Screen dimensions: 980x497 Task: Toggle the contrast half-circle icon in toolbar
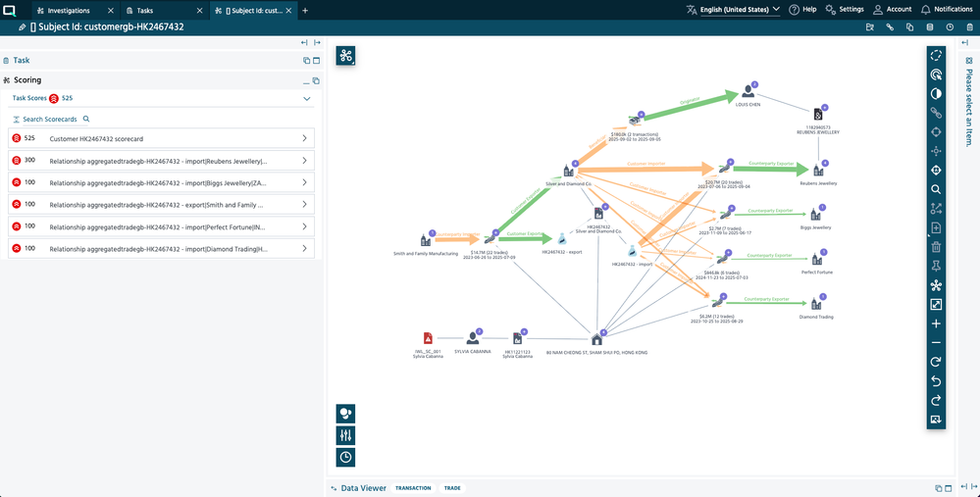pyautogui.click(x=936, y=93)
